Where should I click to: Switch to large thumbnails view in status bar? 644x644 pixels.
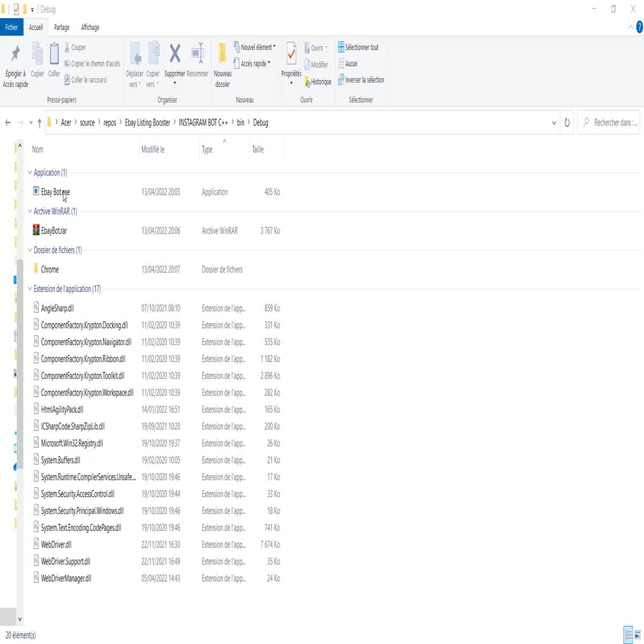(638, 634)
